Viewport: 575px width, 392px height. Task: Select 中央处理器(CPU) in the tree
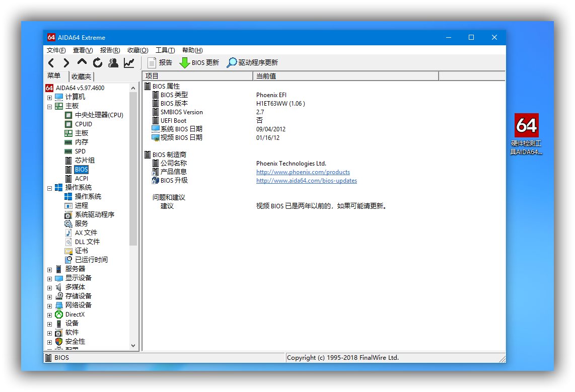click(x=99, y=115)
